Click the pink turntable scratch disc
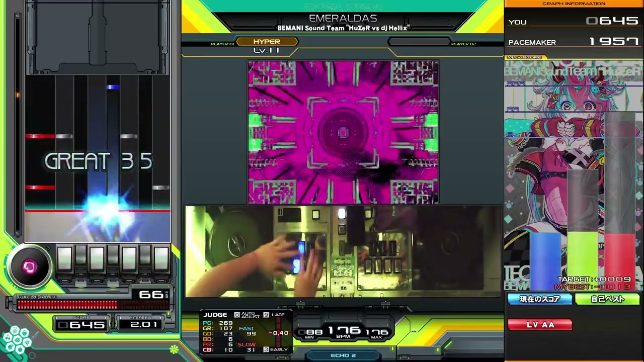The height and width of the screenshot is (362, 644). [x=30, y=266]
